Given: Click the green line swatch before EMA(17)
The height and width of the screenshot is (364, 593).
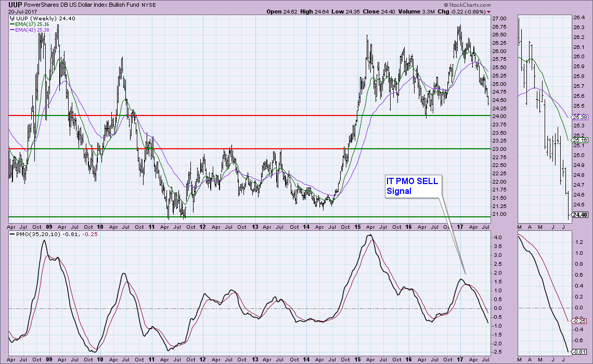Looking at the screenshot, I should pyautogui.click(x=12, y=24).
